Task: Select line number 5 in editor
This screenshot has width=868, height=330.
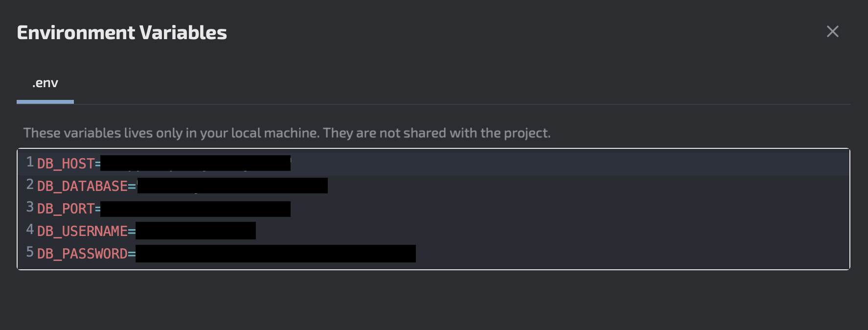Action: click(x=29, y=251)
